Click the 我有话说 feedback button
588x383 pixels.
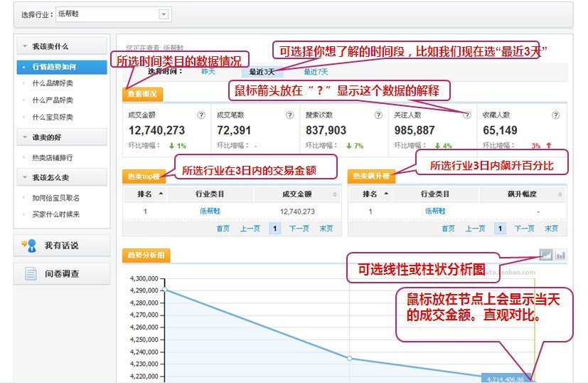pyautogui.click(x=62, y=246)
